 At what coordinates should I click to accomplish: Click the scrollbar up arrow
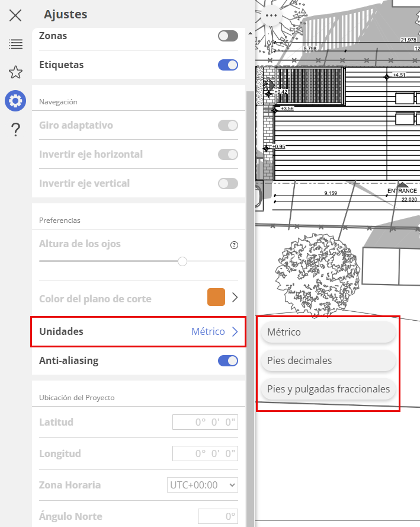tap(250, 34)
